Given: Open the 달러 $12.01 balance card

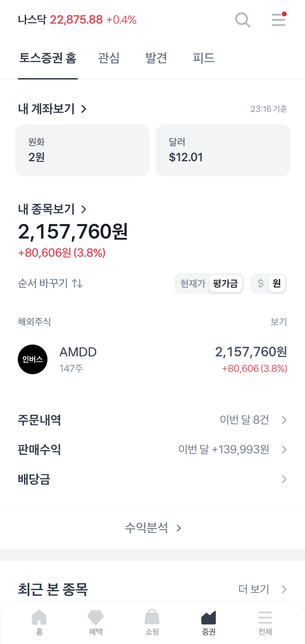Looking at the screenshot, I should pos(223,150).
